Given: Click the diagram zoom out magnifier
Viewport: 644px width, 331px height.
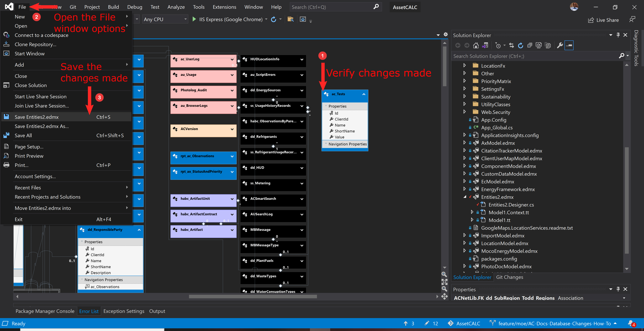Looking at the screenshot, I should click(x=444, y=289).
